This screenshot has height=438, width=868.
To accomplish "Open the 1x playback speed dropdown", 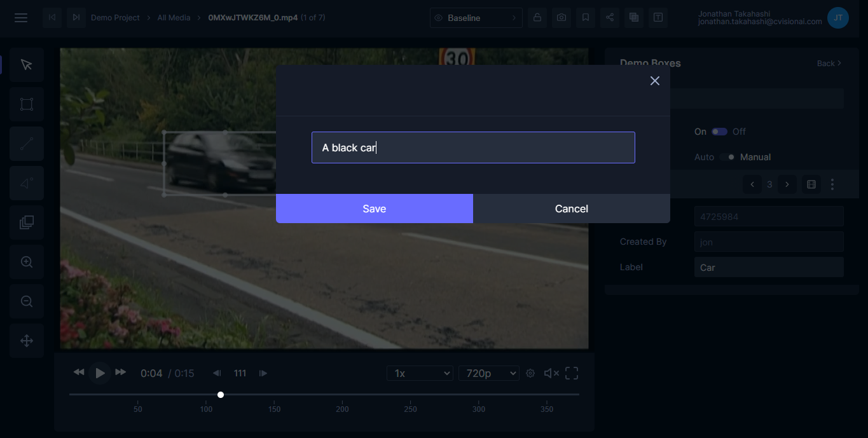I will [x=420, y=373].
